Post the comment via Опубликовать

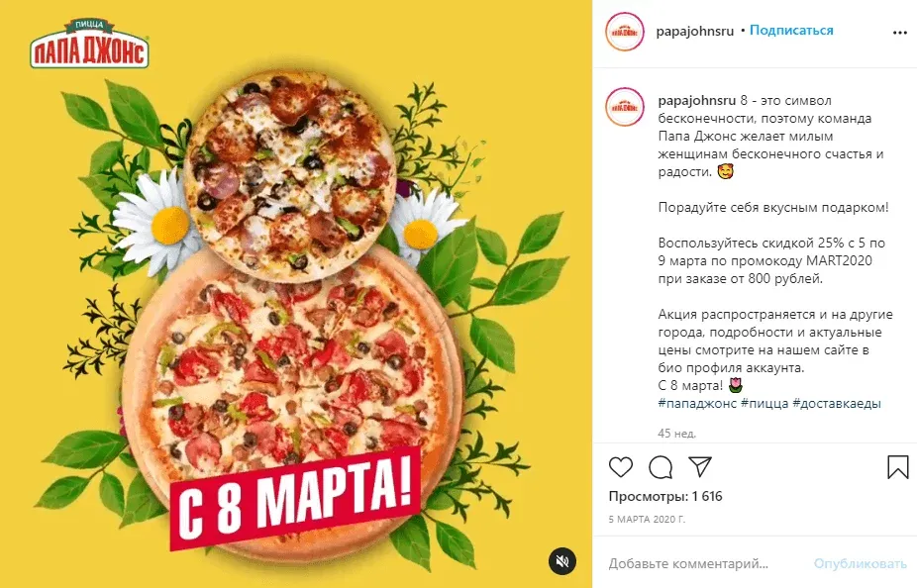[x=860, y=563]
